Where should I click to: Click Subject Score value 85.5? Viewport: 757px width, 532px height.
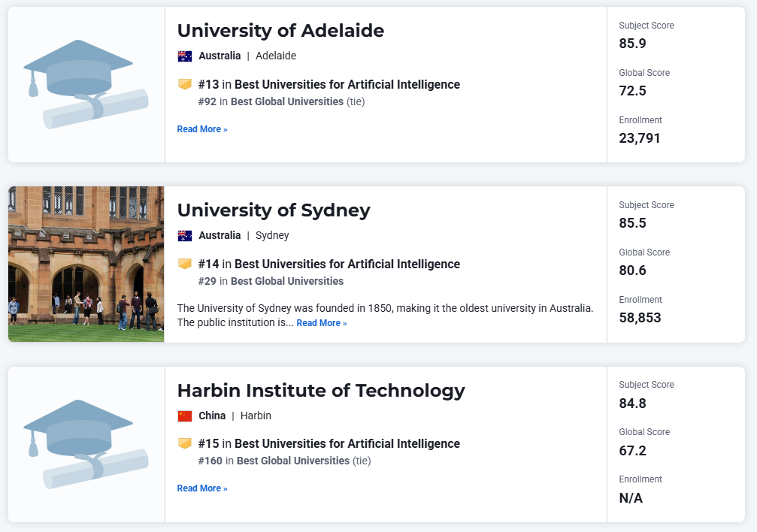click(x=632, y=223)
